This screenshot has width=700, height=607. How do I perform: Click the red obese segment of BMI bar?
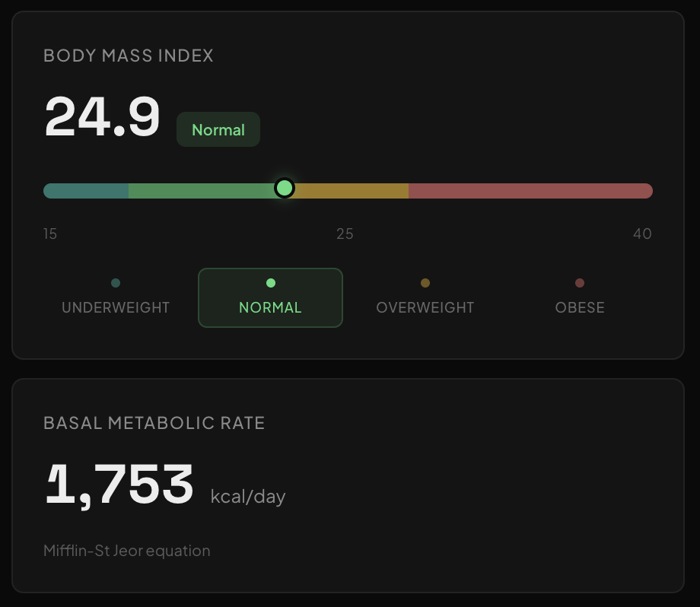[x=530, y=190]
